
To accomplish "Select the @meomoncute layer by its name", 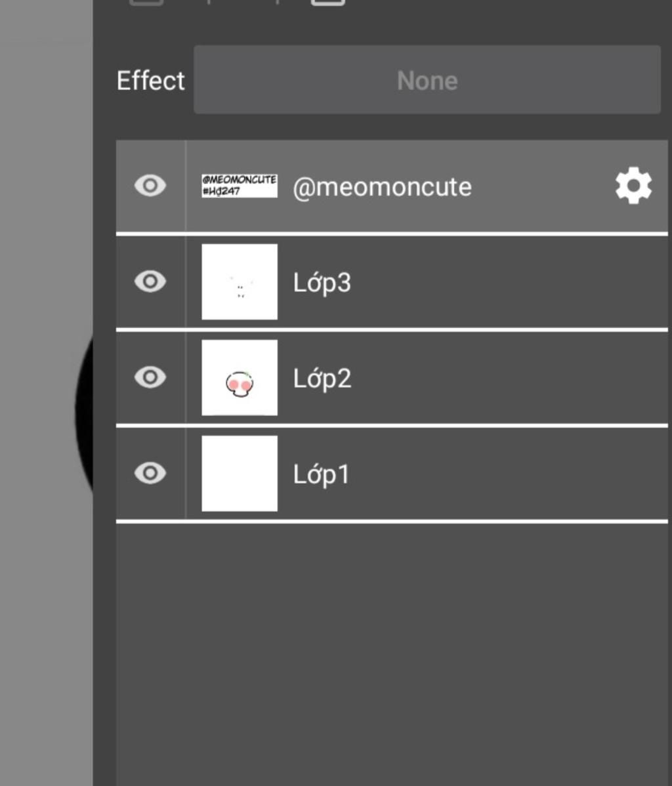I will (x=382, y=187).
